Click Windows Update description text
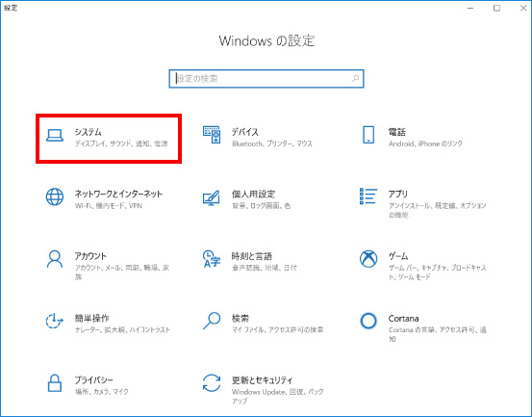Image resolution: width=532 pixels, height=417 pixels. pyautogui.click(x=277, y=396)
